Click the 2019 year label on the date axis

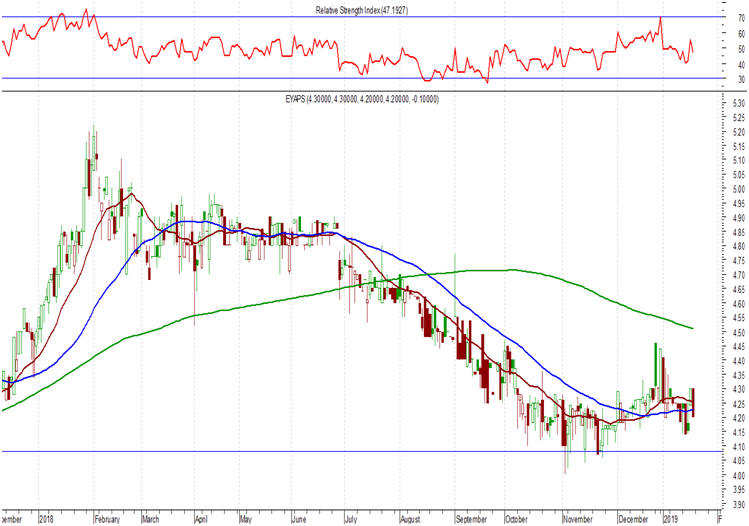(x=671, y=519)
